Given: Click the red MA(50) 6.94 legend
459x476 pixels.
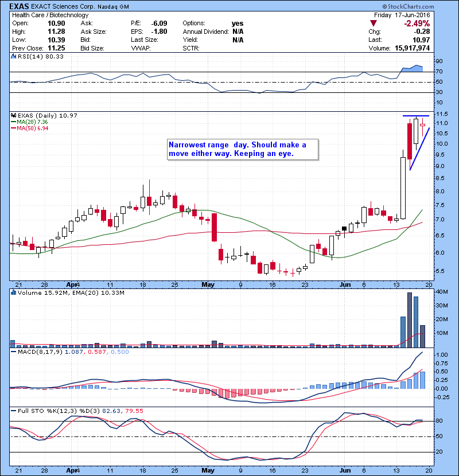Looking at the screenshot, I should pyautogui.click(x=29, y=128).
